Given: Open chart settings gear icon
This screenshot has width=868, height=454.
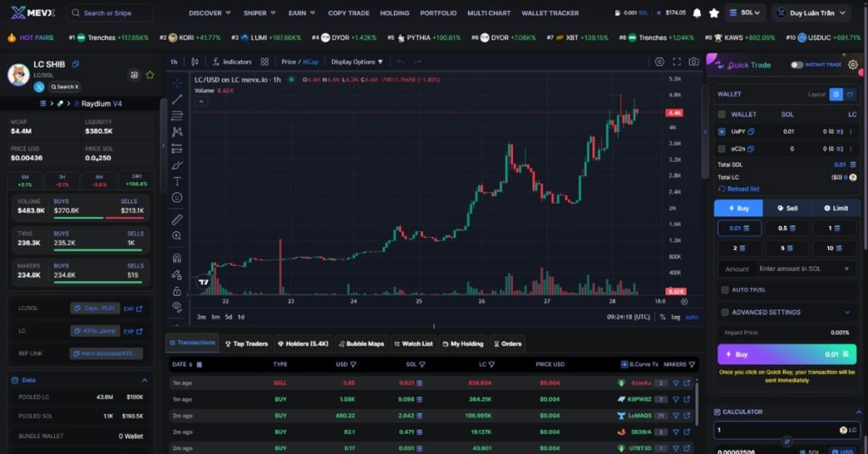Looking at the screenshot, I should (x=659, y=62).
